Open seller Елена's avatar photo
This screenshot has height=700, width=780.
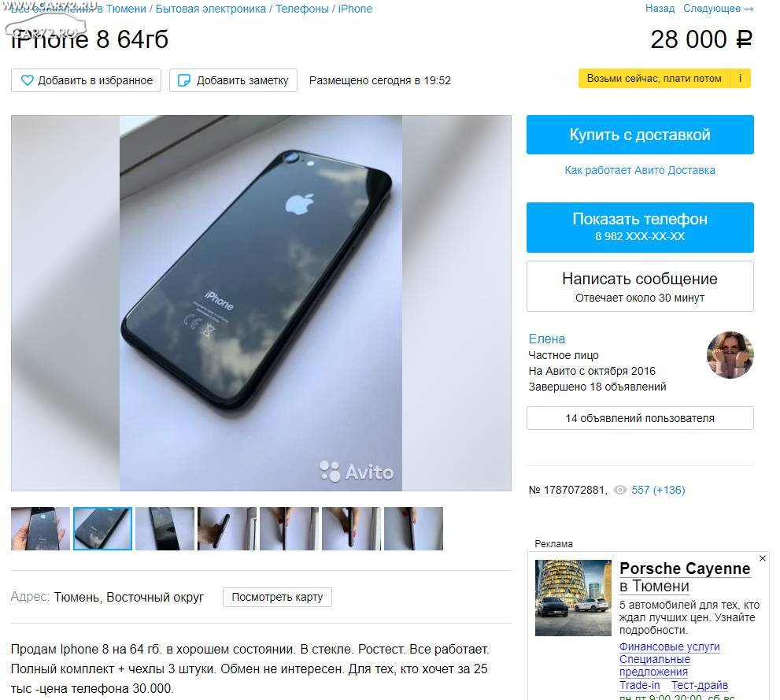730,355
